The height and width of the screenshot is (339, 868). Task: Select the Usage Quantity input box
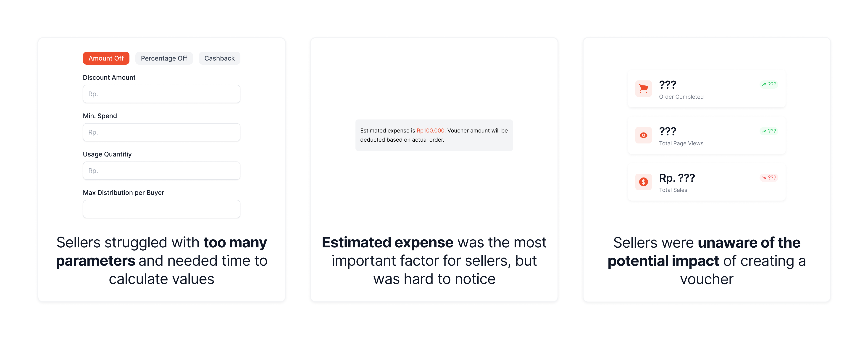tap(161, 171)
